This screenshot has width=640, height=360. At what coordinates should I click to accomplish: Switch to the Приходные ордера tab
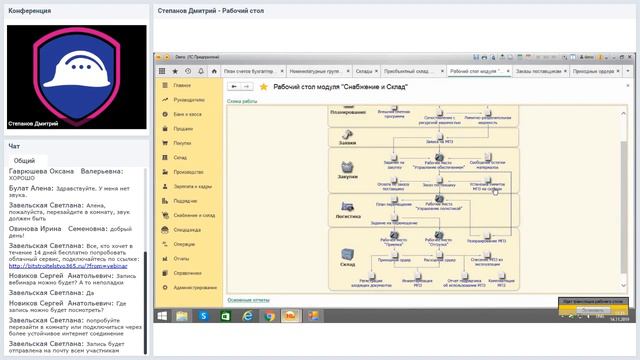[x=593, y=71]
